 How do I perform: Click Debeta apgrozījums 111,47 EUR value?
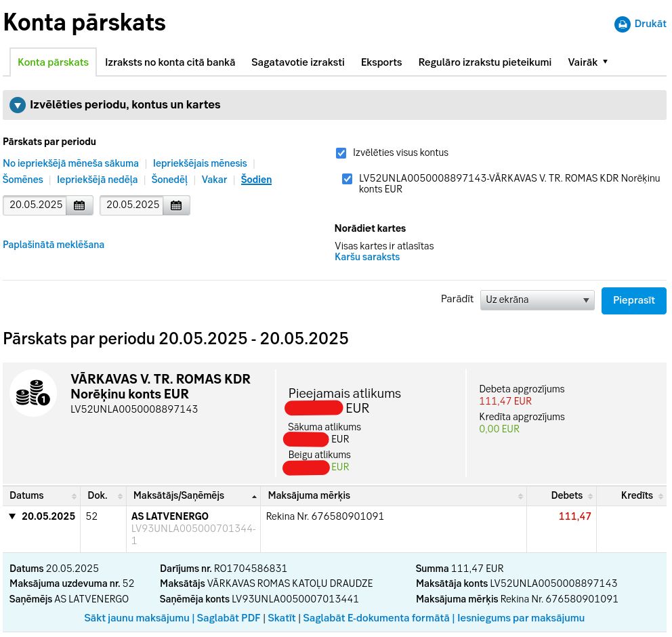point(505,400)
